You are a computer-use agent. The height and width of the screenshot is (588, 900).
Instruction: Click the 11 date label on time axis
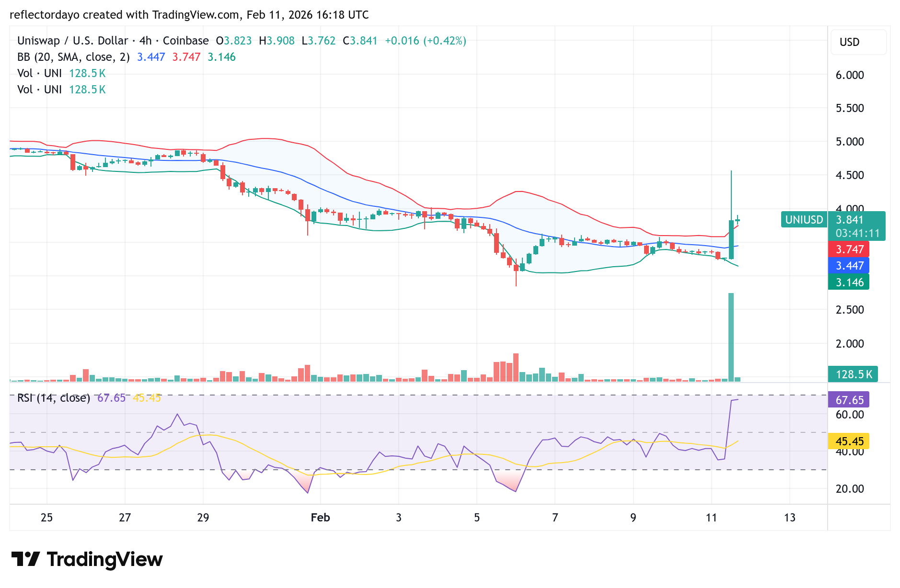[711, 517]
